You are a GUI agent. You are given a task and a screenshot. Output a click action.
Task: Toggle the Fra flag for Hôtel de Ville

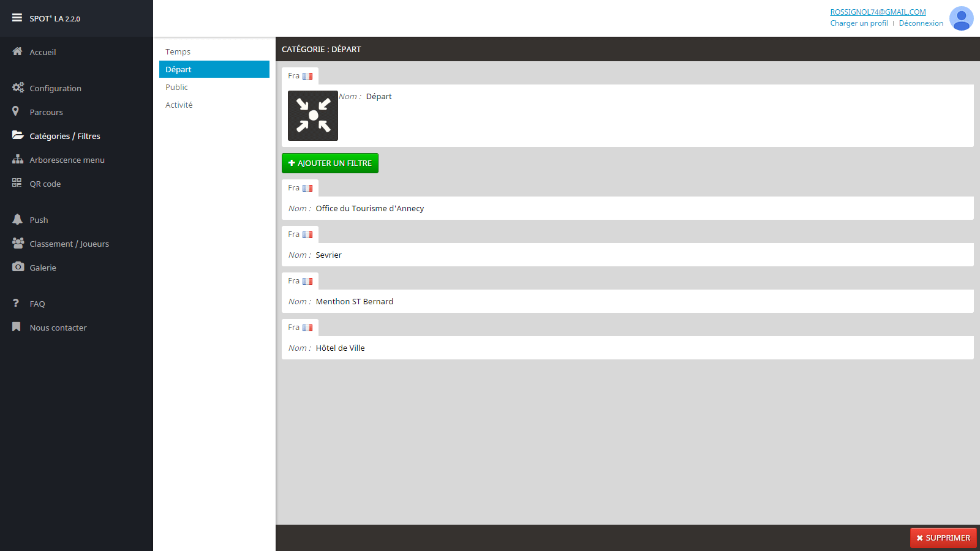[300, 327]
